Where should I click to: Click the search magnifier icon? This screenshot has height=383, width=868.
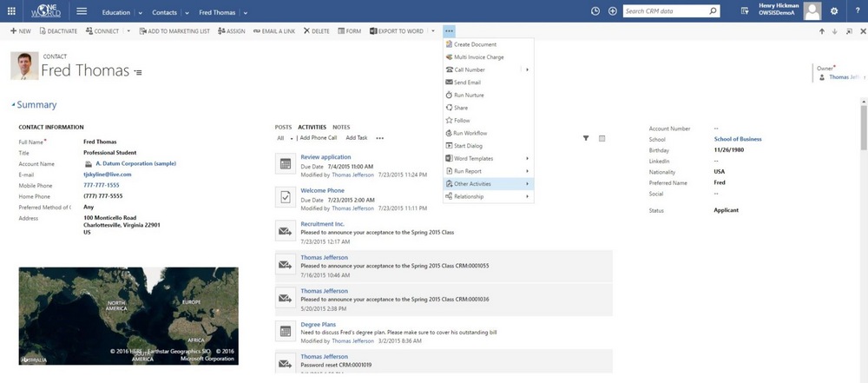[x=713, y=11]
